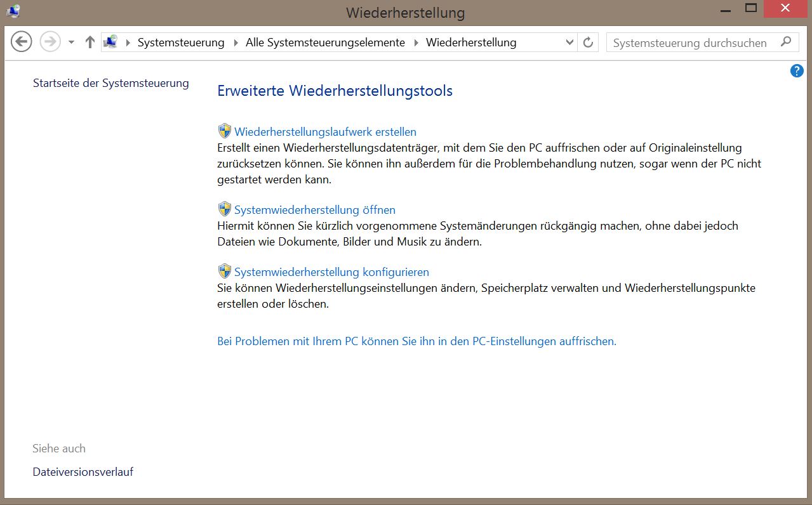Expand the chevron before Systemsteuerung
Screen dimensions: 812x505
(x=128, y=43)
